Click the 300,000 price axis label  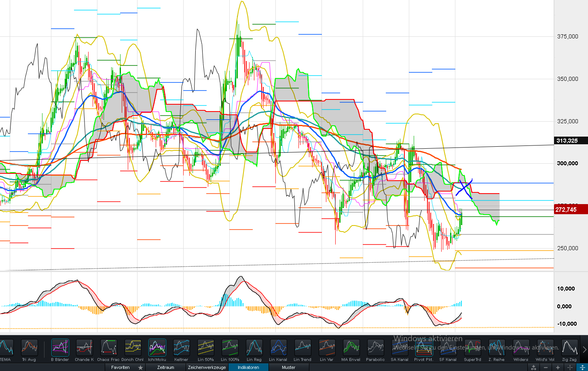(x=568, y=163)
